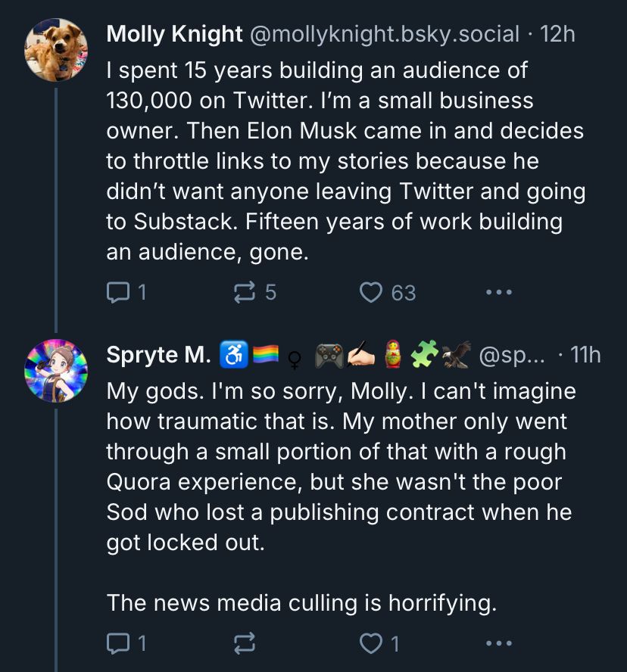
Task: Open the 11h timestamp on Spryte's reply
Action: tap(584, 354)
